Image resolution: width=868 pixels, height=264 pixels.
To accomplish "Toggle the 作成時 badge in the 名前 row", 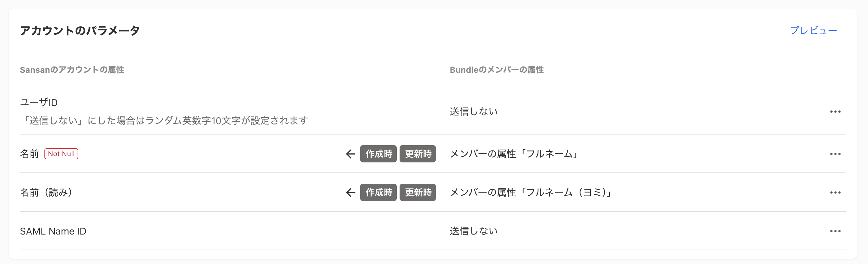I will coord(378,154).
